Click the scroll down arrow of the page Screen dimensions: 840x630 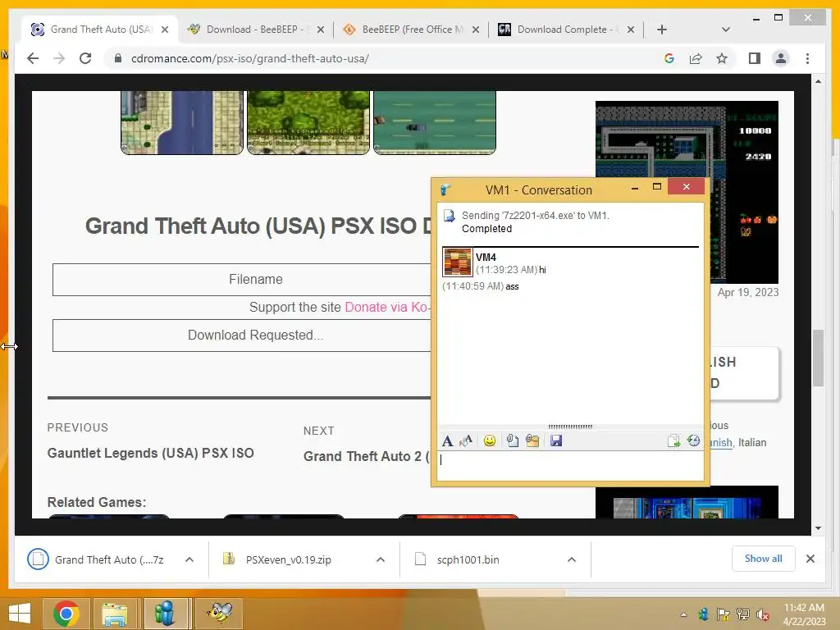[x=818, y=528]
